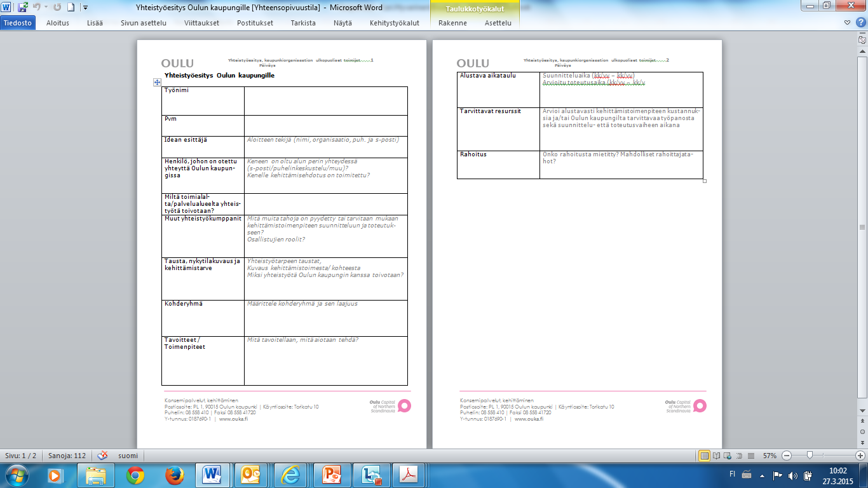Open Adobe Reader from taskbar

pos(410,475)
